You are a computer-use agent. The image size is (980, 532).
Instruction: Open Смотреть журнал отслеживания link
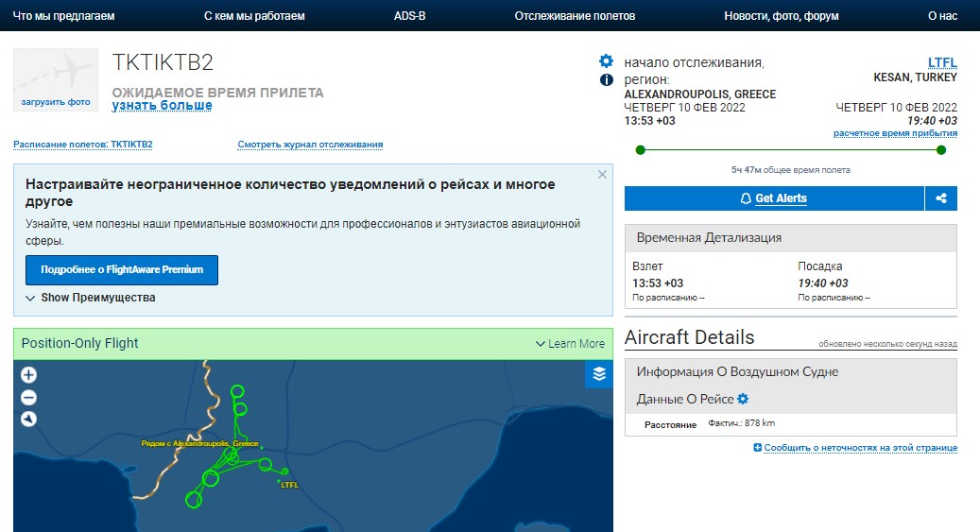coord(310,145)
